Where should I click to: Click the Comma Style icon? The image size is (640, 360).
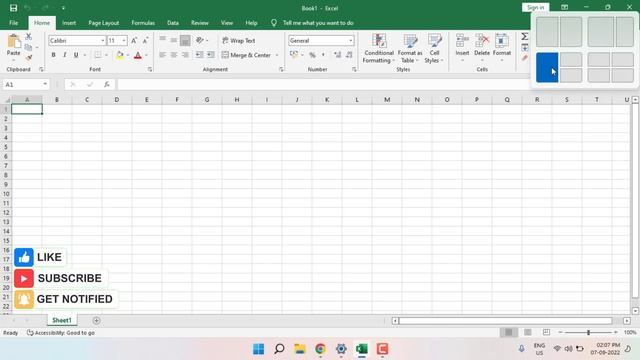click(323, 55)
